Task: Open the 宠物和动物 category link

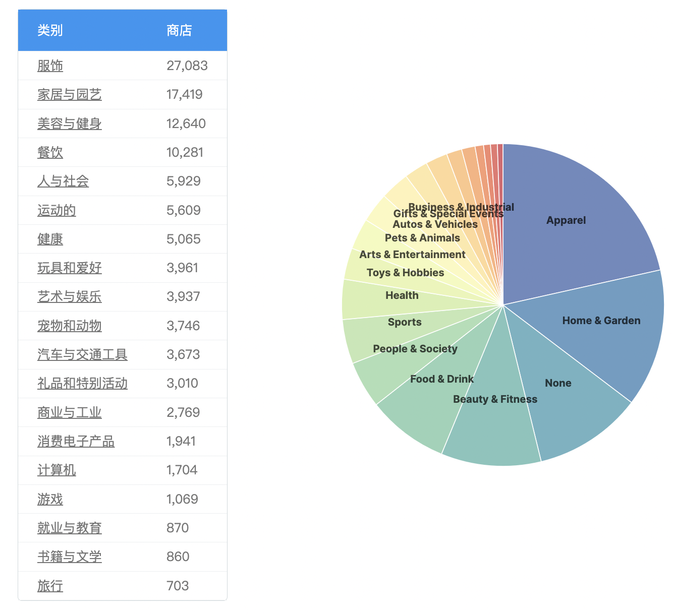Action: click(x=70, y=326)
